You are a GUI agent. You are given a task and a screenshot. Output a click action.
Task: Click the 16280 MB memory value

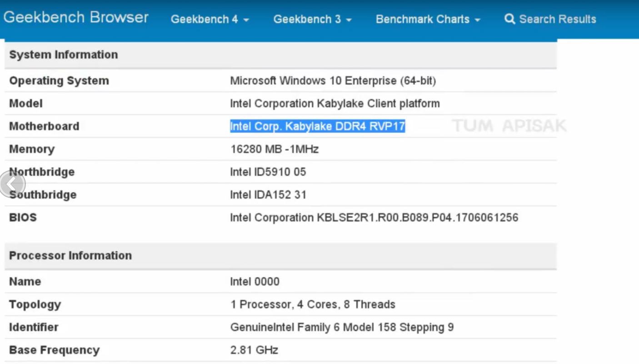point(274,149)
